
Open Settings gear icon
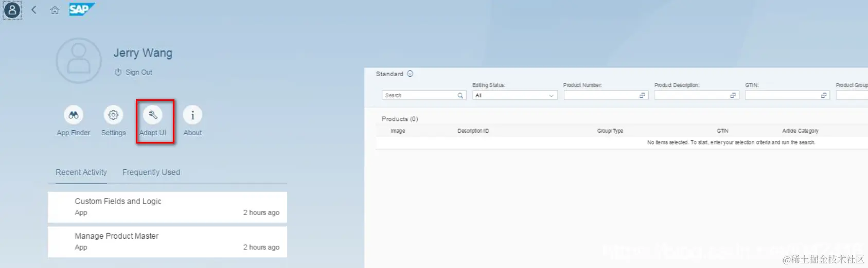coord(113,115)
